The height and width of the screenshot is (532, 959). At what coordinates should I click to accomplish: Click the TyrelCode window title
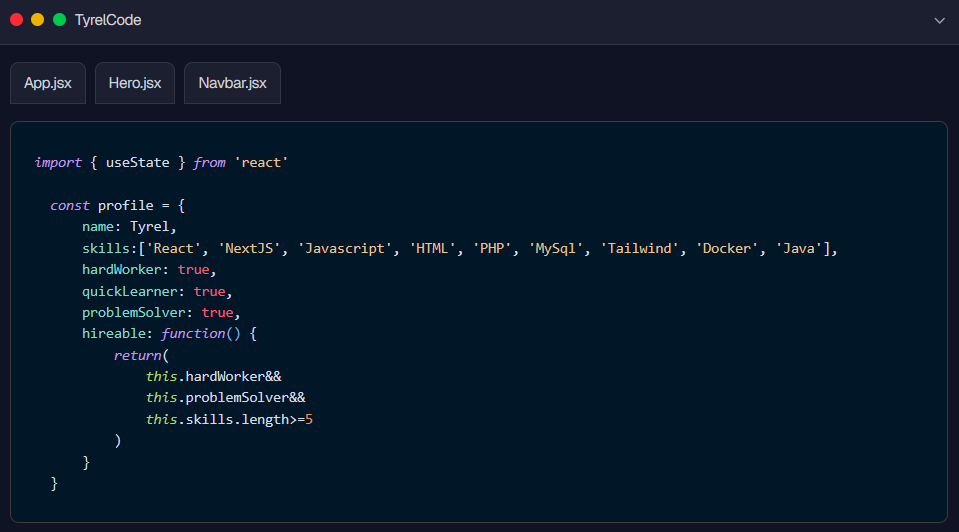click(108, 20)
